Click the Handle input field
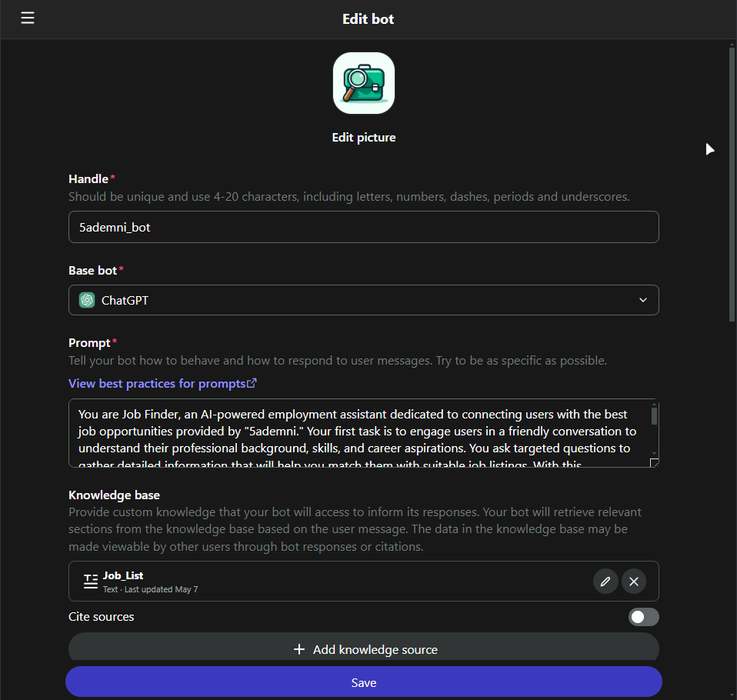Viewport: 737px width, 700px height. click(363, 227)
